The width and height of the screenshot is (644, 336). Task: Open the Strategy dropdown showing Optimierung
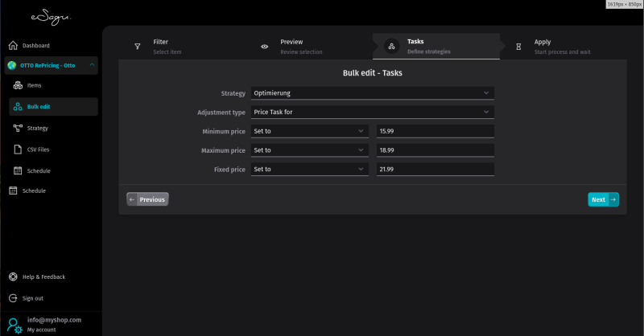pos(372,93)
